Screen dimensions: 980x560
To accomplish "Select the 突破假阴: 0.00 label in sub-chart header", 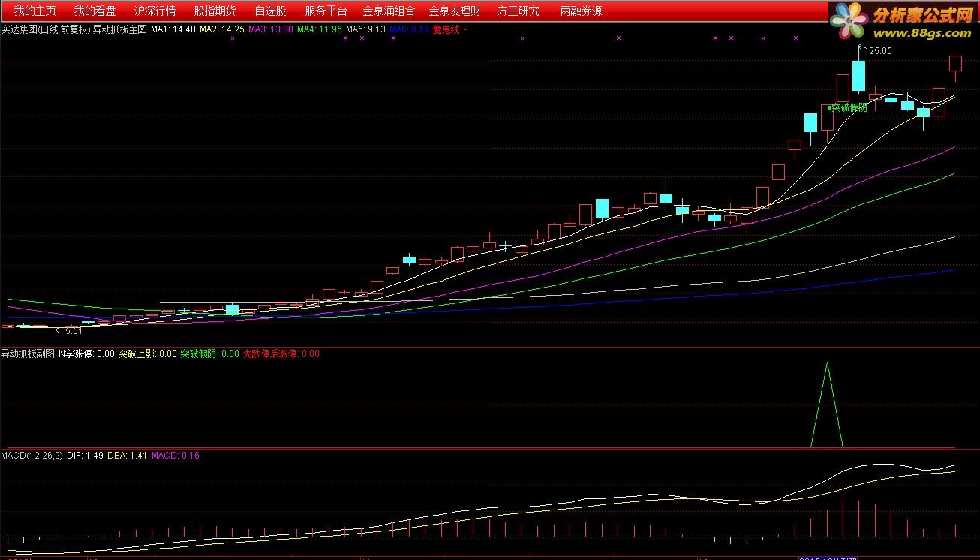I will (x=210, y=354).
